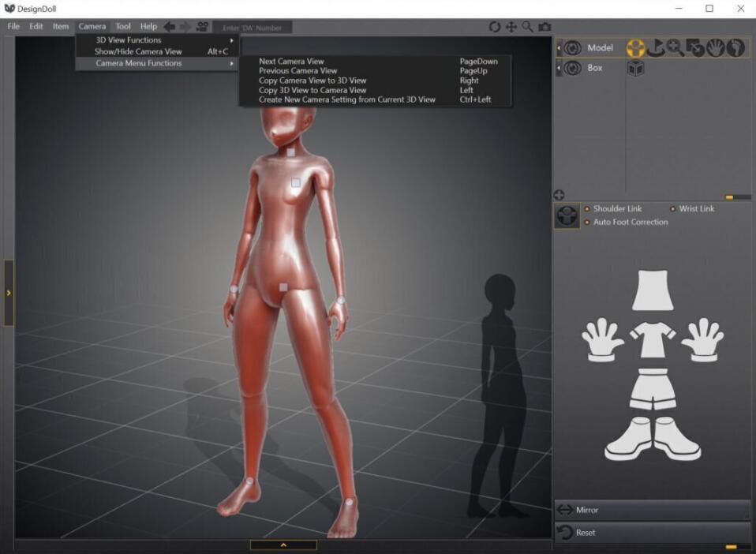Select the rotate view icon in toolbar
The width and height of the screenshot is (756, 554).
(495, 27)
